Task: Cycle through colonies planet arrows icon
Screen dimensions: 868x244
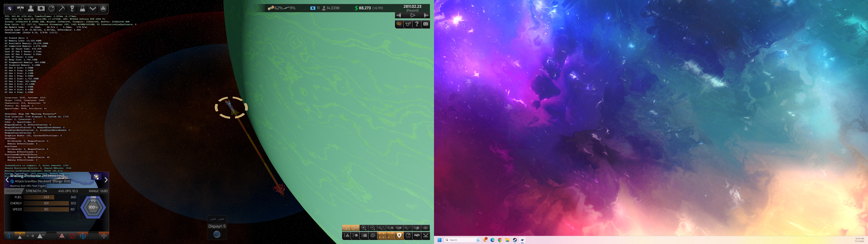Action: (x=355, y=236)
